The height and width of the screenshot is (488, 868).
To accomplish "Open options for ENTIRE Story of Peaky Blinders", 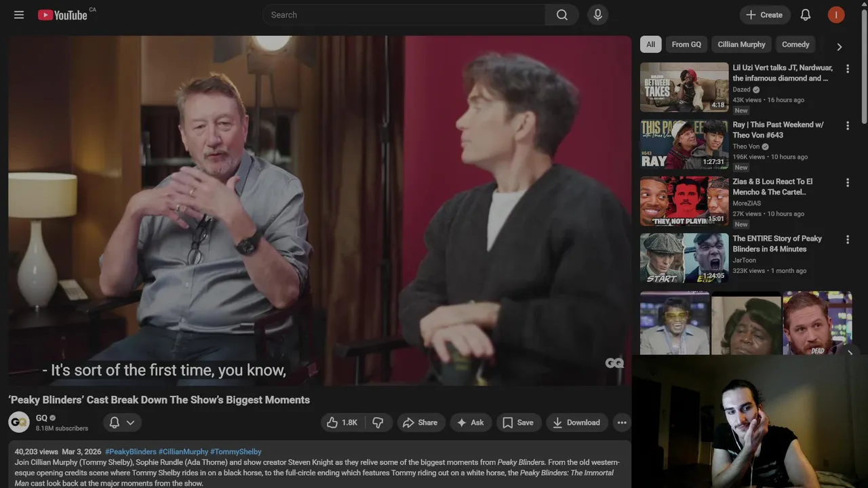I will (x=847, y=239).
